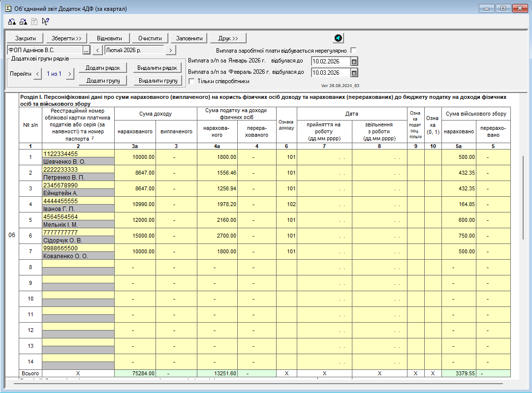Tick the Тільки співробітники checkbox

coord(192,81)
